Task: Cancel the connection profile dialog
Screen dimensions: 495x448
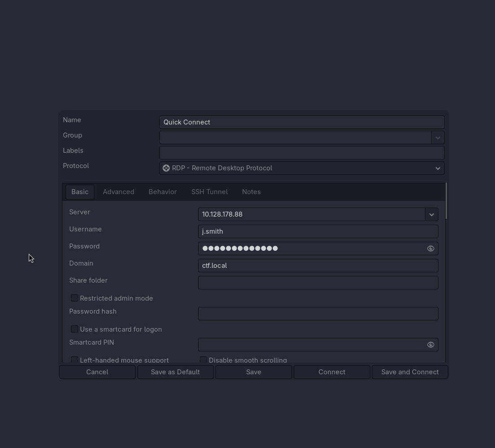Action: pyautogui.click(x=97, y=372)
